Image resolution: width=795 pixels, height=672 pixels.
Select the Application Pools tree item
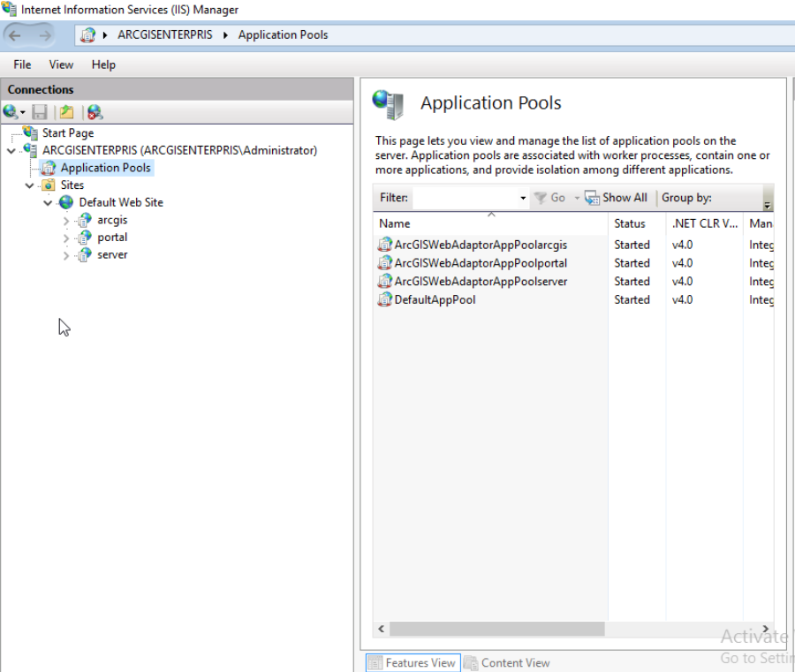[x=105, y=168]
